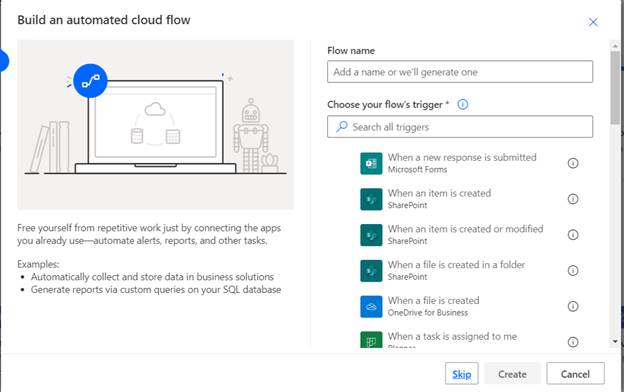Open info icon for 'When an item is created'

tap(573, 199)
